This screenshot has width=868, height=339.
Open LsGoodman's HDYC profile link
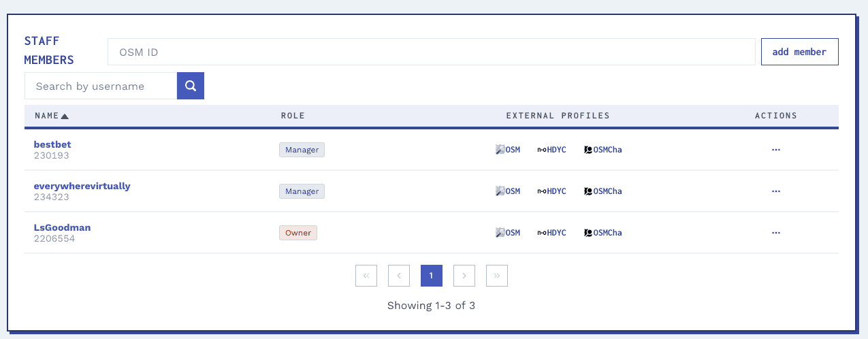pos(551,233)
